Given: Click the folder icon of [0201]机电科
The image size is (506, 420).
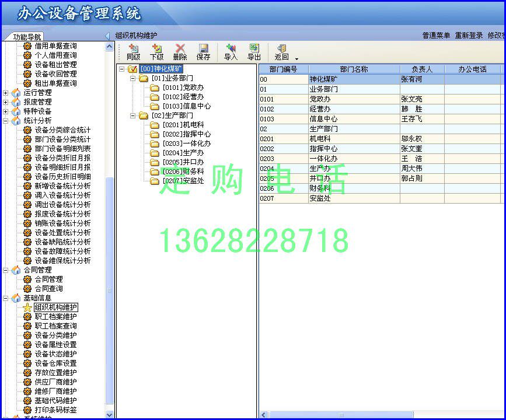Looking at the screenshot, I should pyautogui.click(x=155, y=125).
